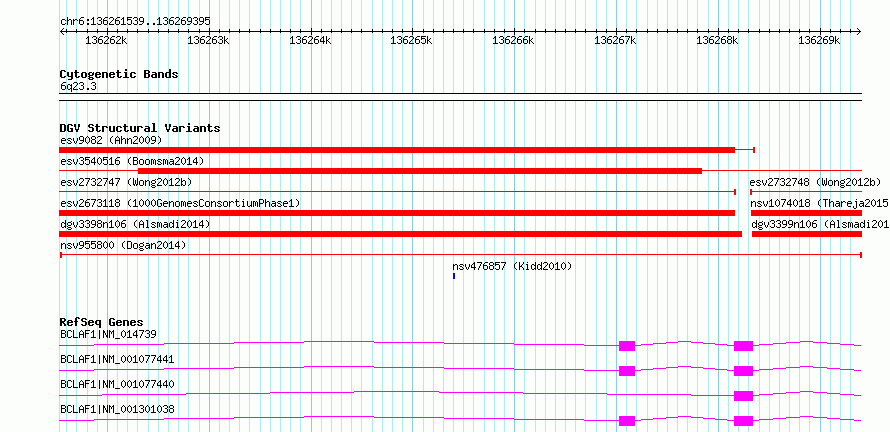This screenshot has width=890, height=432.
Task: Click the 136265k ruler tick label
Action: (412, 41)
